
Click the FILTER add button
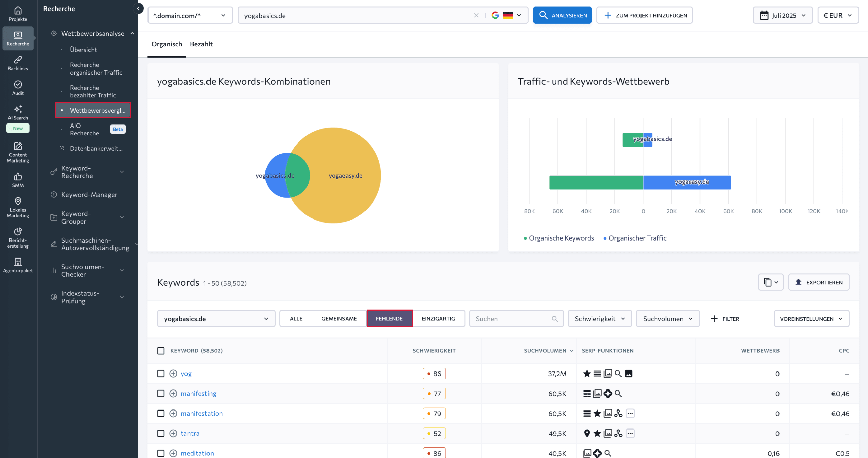(x=725, y=319)
